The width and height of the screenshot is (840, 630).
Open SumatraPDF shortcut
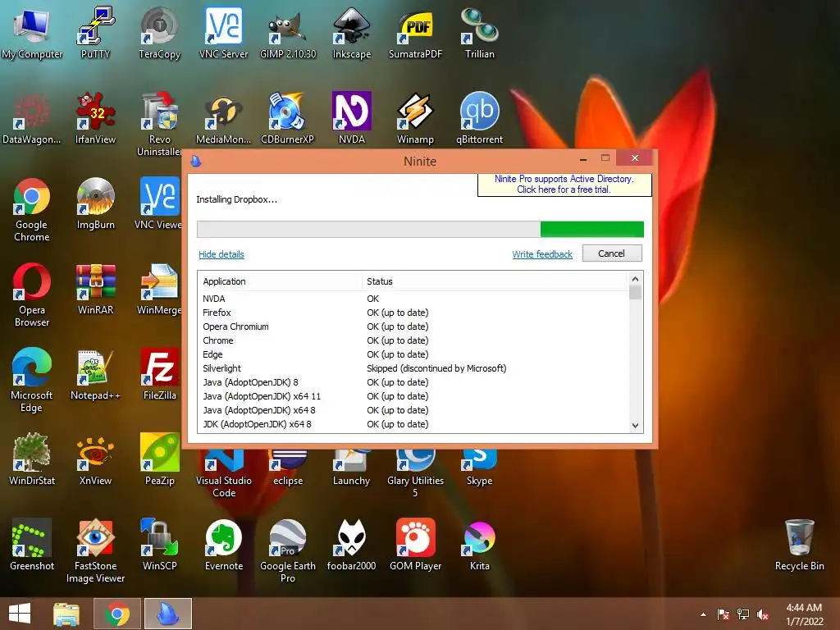(x=416, y=33)
